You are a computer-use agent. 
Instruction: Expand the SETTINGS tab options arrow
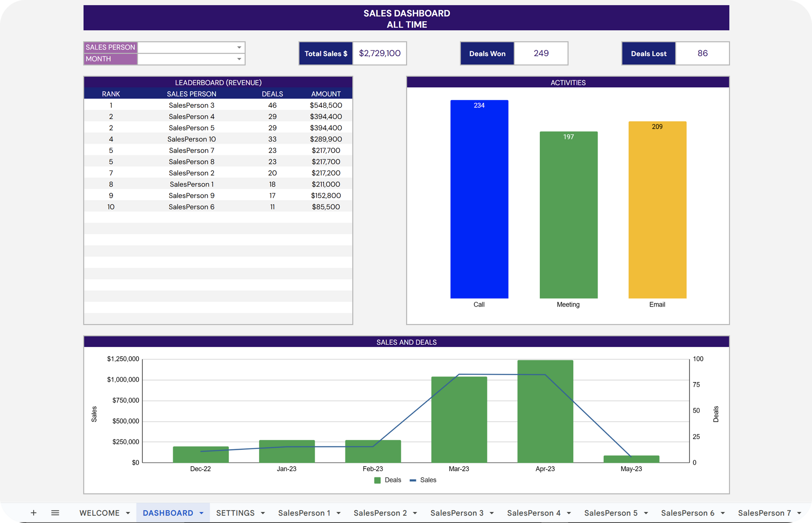(263, 513)
